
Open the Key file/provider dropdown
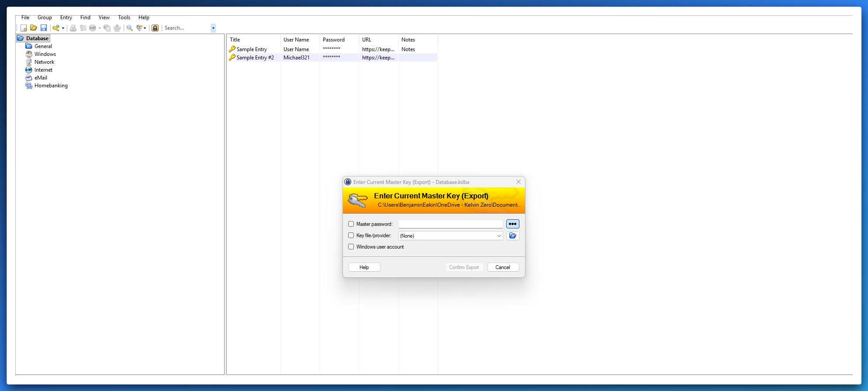499,236
